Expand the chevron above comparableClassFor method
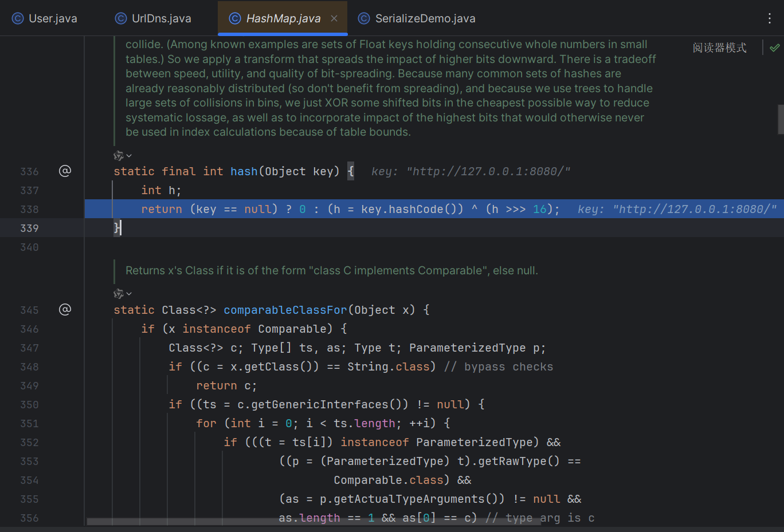The image size is (784, 532). pos(130,294)
